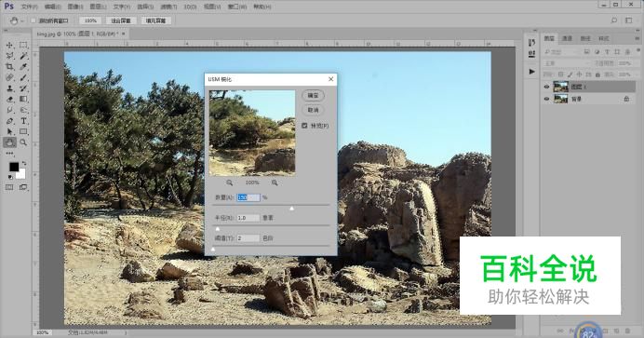Open the 滤镜 menu
The height and width of the screenshot is (338, 644).
[168, 7]
